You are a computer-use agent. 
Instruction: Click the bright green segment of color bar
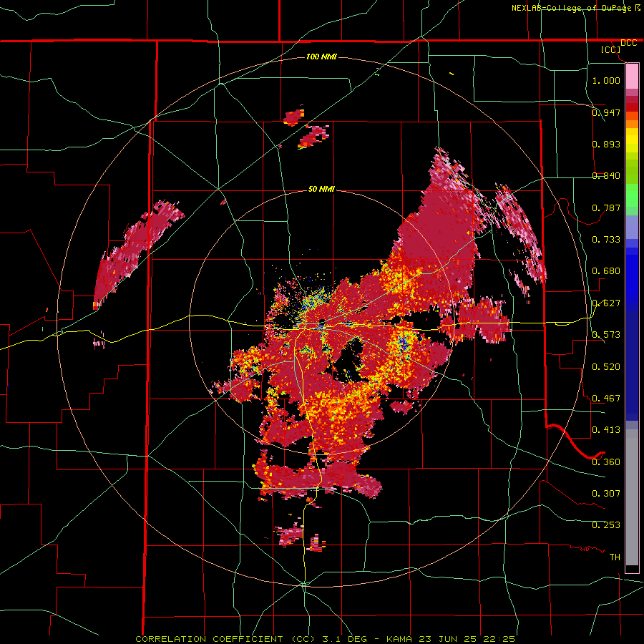click(632, 195)
